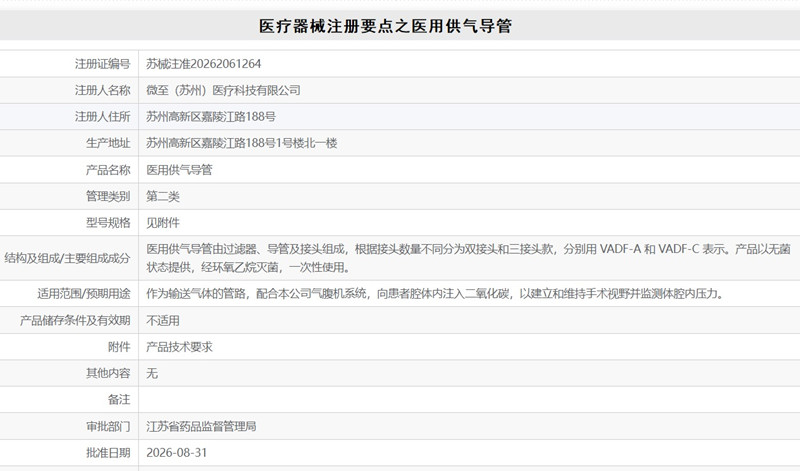
Task: Select the 生产地址 label
Action: (x=108, y=143)
